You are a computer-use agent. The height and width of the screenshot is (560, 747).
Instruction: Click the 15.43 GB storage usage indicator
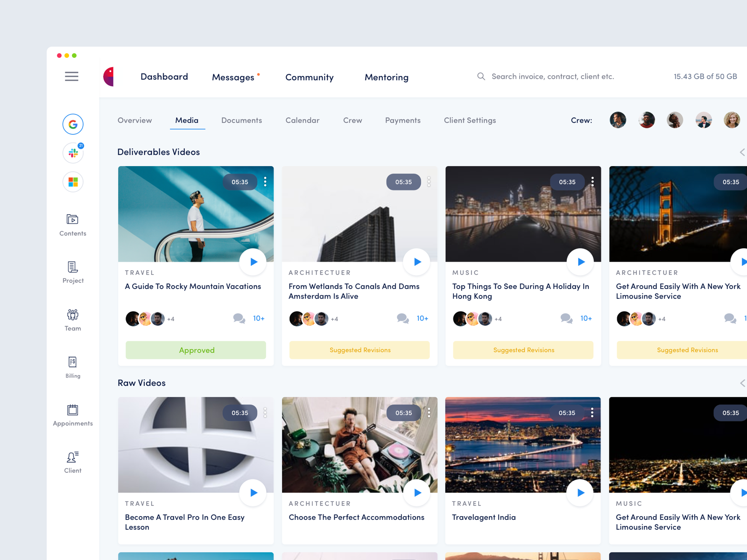pos(705,77)
